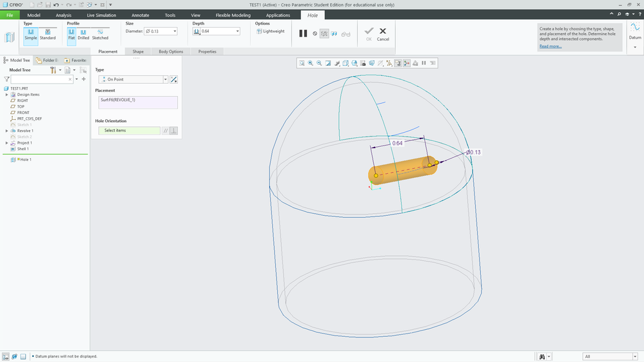Viewport: 644px width, 362px height.
Task: Click the Zoom In icon in view toolbar
Action: point(310,63)
